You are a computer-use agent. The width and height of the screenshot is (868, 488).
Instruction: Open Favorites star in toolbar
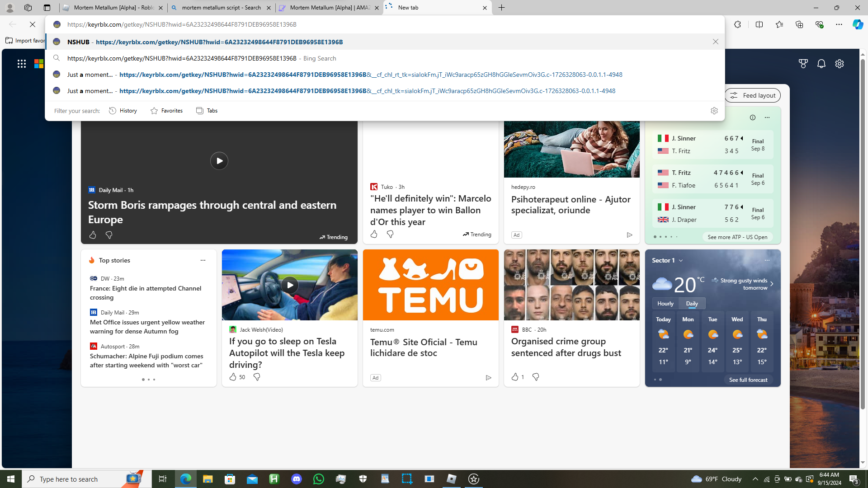click(x=779, y=24)
